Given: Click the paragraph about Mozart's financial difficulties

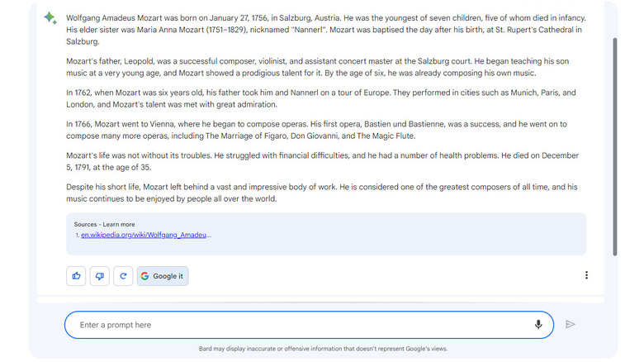Looking at the screenshot, I should coord(325,161).
